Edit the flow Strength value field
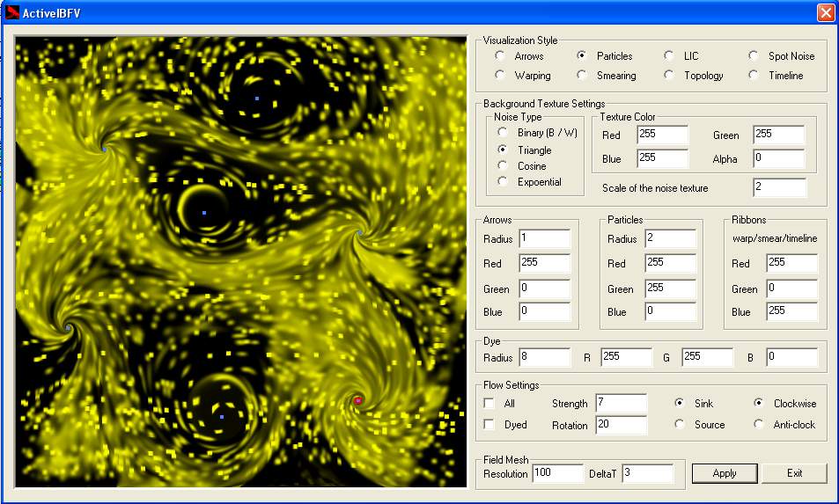This screenshot has width=839, height=504. pyautogui.click(x=621, y=404)
